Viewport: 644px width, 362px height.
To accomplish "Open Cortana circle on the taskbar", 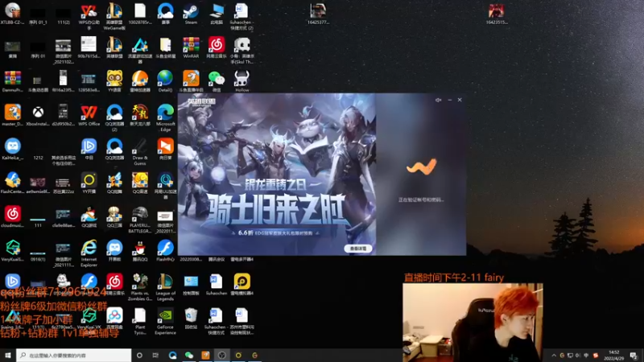I will coord(139,355).
